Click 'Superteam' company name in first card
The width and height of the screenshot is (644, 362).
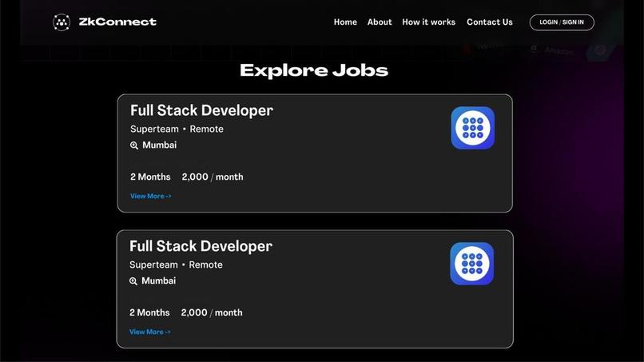pos(154,129)
